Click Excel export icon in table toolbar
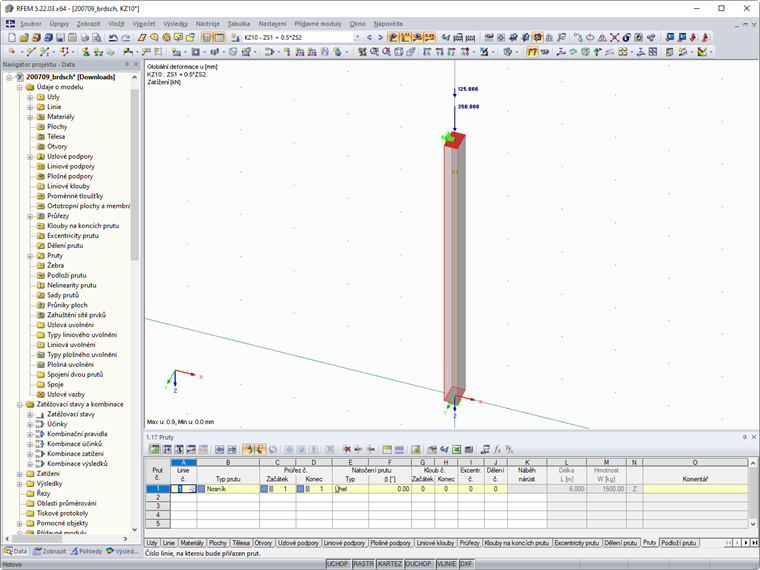Viewport: 760px width, 570px height. [x=456, y=450]
